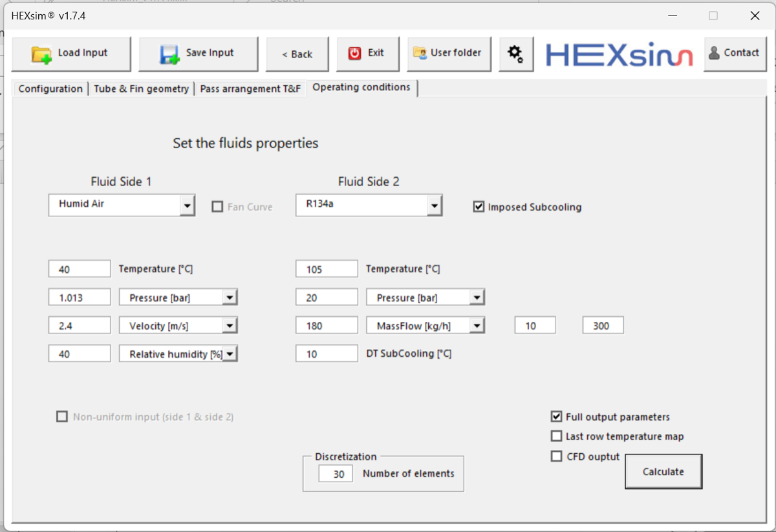Click the Contact person icon
The width and height of the screenshot is (776, 532).
point(714,53)
